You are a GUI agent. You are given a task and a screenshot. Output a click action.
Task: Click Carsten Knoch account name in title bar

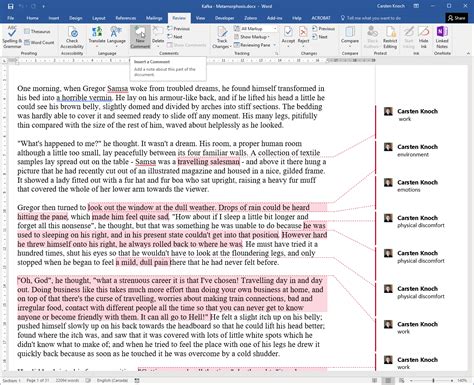point(390,6)
